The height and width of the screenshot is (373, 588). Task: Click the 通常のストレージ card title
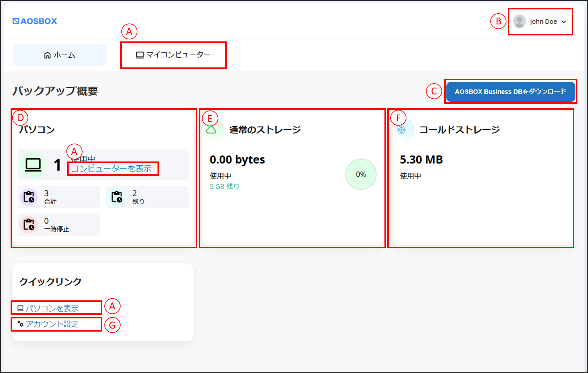click(x=265, y=130)
